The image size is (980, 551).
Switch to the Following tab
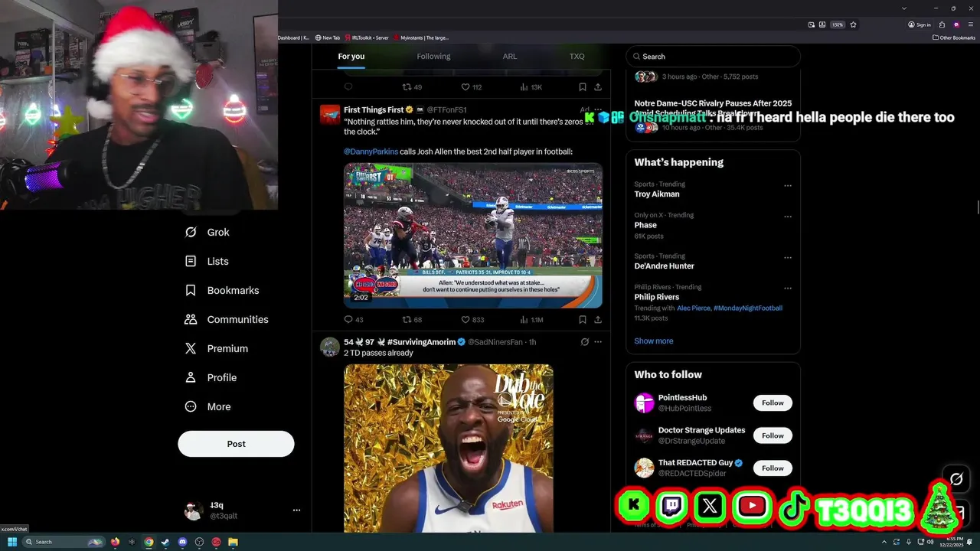point(433,57)
